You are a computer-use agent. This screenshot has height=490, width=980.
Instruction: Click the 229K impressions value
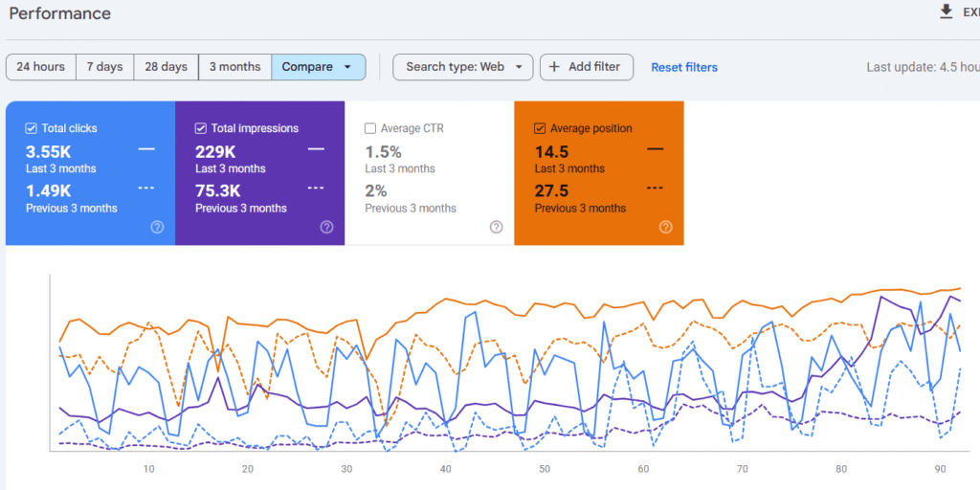click(215, 152)
